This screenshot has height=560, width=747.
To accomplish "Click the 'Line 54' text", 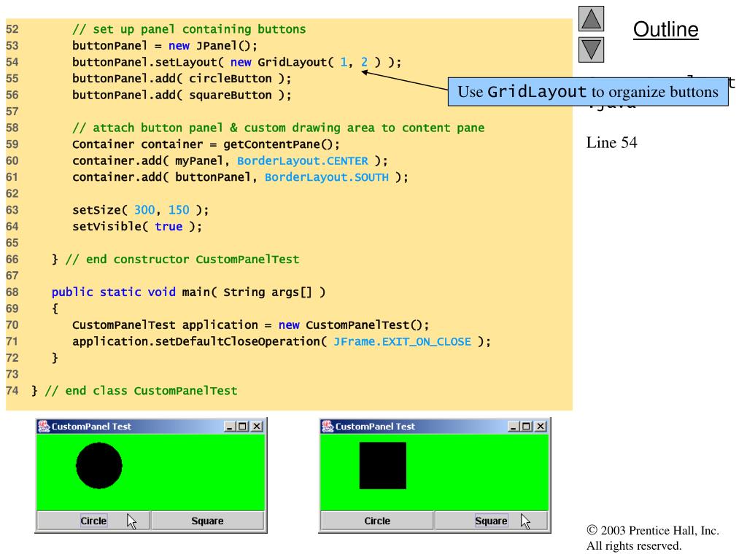I will tap(611, 142).
